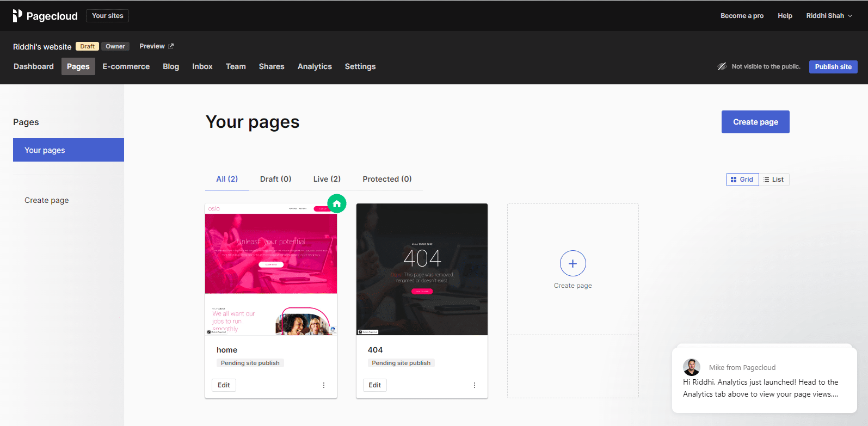The width and height of the screenshot is (868, 426).
Task: Click Create page link in sidebar
Action: (47, 200)
